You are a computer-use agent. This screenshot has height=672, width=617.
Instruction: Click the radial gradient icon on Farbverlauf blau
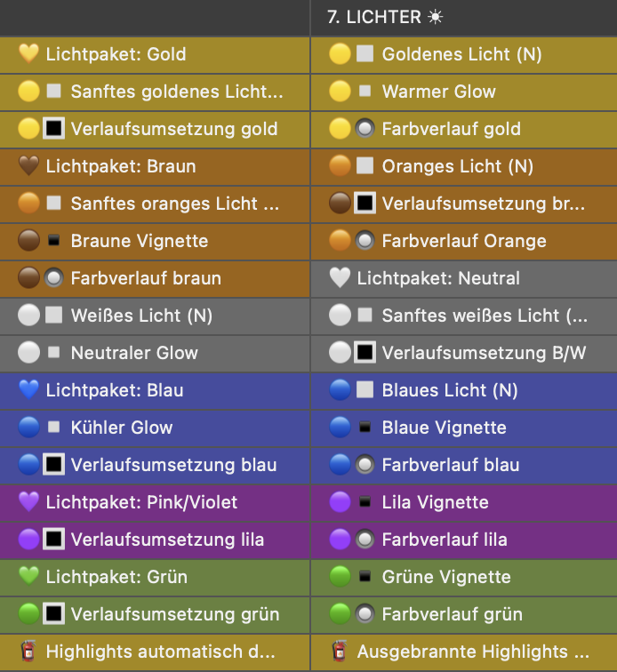365,465
